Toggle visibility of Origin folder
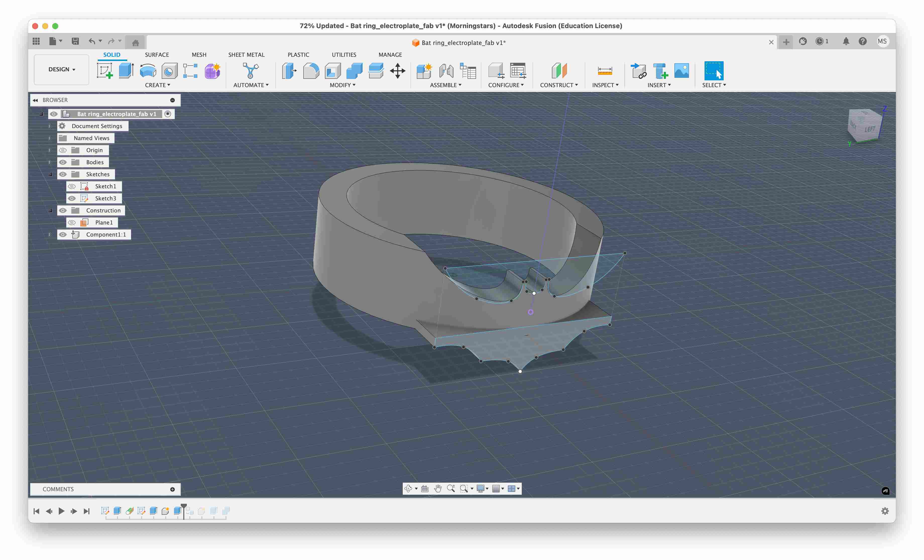 tap(63, 150)
